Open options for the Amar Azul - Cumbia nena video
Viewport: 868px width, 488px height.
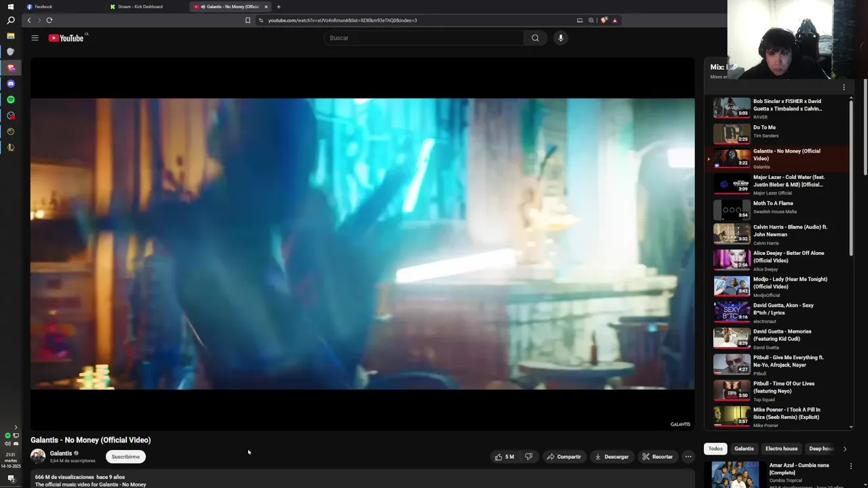pyautogui.click(x=850, y=466)
